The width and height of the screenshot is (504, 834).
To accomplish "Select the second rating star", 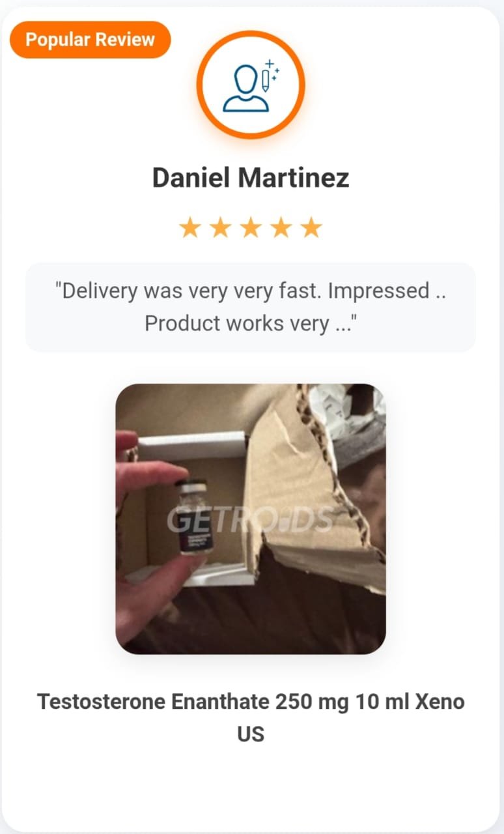I will pos(220,228).
